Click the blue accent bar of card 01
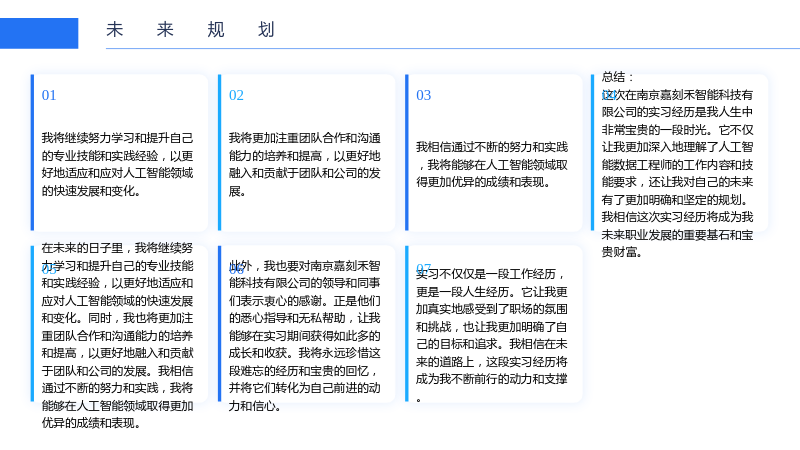This screenshot has width=800, height=450. pos(32,153)
